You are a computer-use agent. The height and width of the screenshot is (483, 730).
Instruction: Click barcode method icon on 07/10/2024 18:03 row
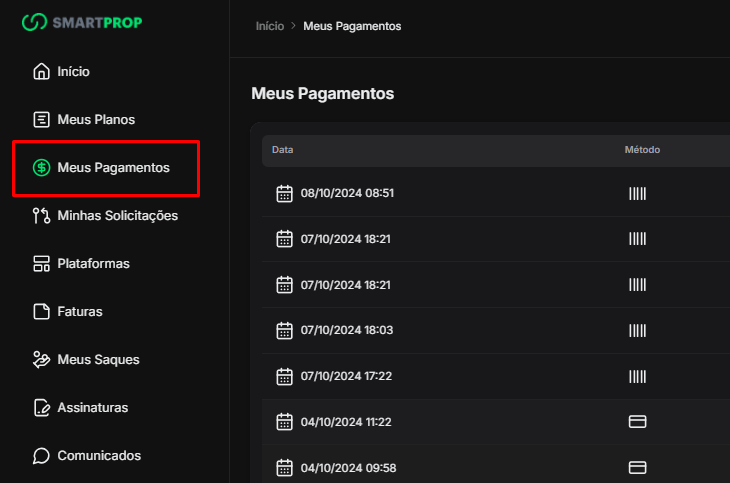click(x=637, y=330)
